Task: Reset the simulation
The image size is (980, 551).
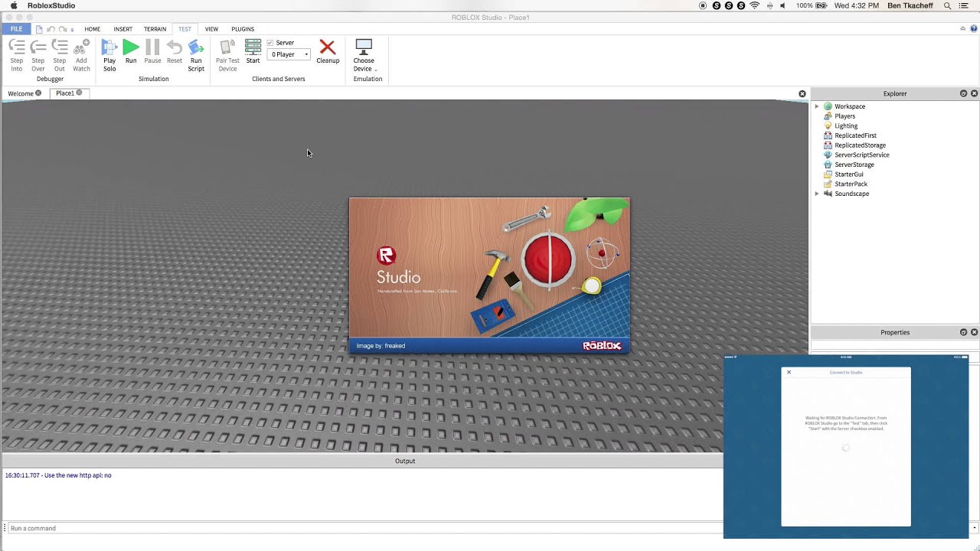Action: pos(175,52)
